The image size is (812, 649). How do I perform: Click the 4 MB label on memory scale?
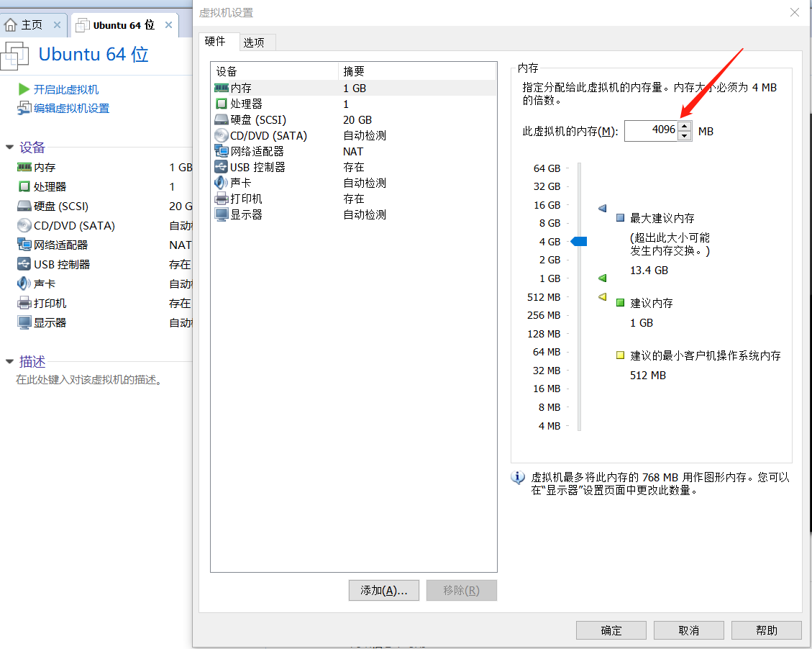[549, 426]
